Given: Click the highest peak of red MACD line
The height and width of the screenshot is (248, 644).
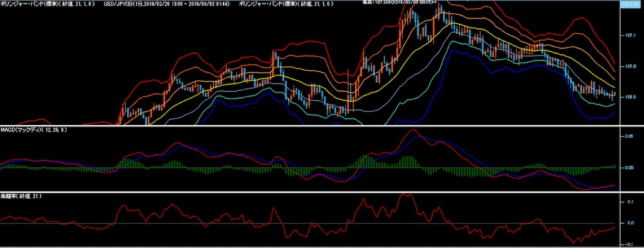Looking at the screenshot, I should point(413,130).
